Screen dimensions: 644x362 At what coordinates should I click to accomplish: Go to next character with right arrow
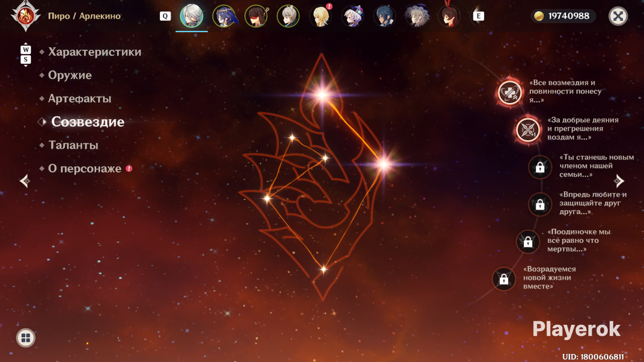pos(619,181)
